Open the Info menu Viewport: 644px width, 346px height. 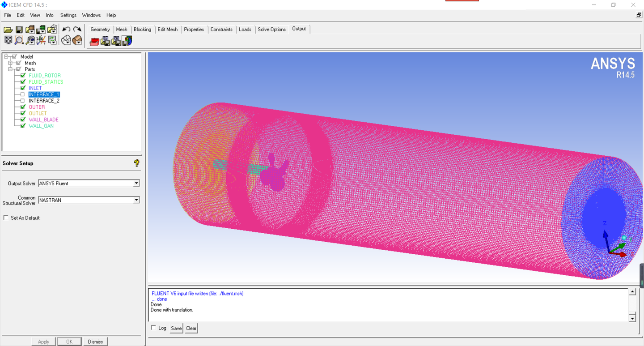tap(50, 15)
